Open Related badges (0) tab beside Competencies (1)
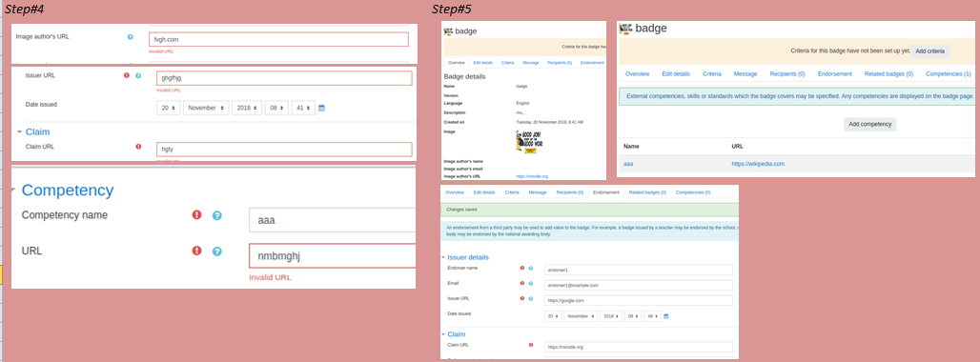Image resolution: width=980 pixels, height=362 pixels. click(x=888, y=73)
